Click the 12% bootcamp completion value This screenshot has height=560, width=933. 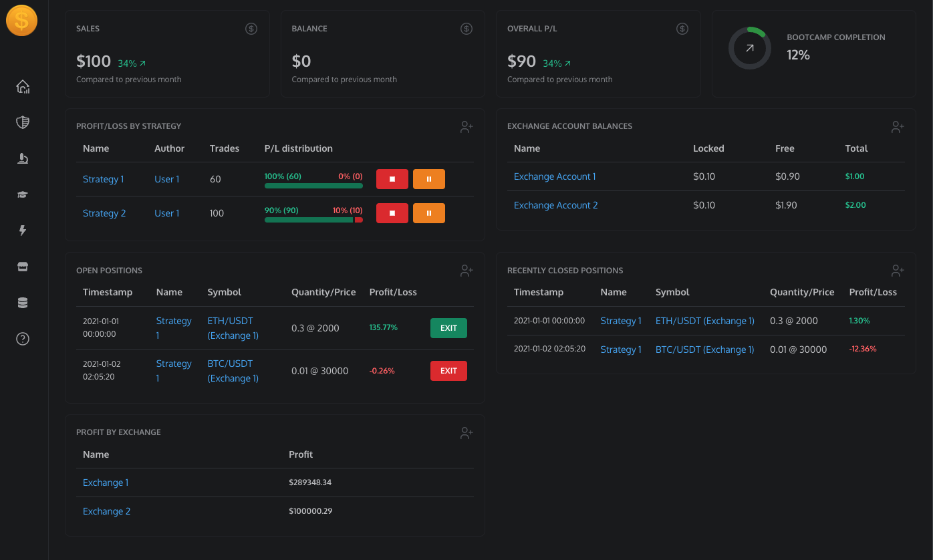tap(798, 55)
